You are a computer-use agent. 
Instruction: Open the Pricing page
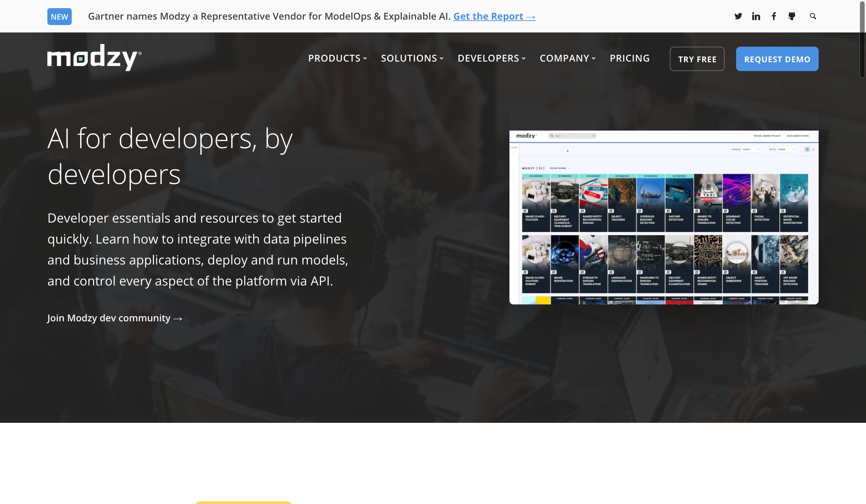pos(630,59)
